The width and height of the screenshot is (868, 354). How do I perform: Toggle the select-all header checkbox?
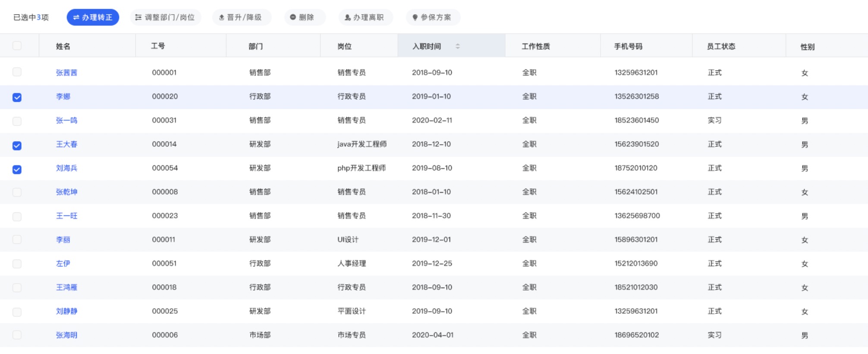[17, 46]
